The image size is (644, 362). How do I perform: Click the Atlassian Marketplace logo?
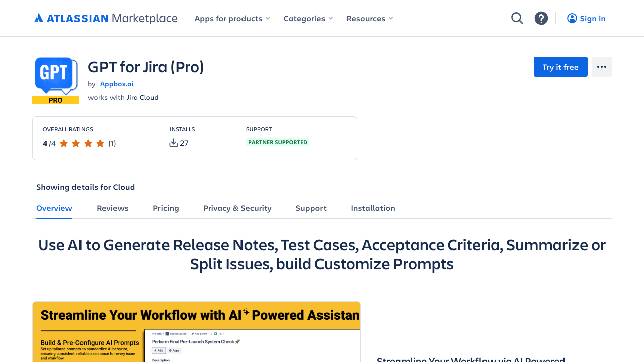point(105,18)
